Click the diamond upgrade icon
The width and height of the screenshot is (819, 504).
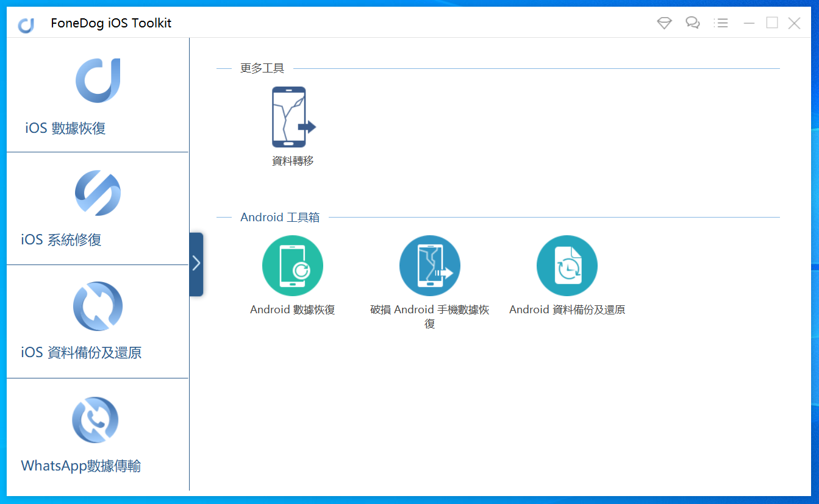(x=664, y=23)
